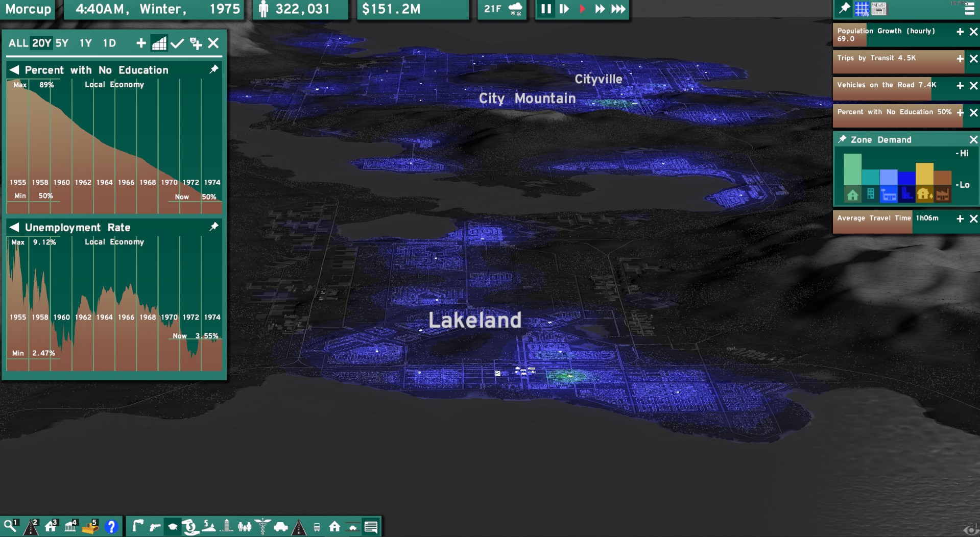Image resolution: width=980 pixels, height=537 pixels.
Task: Expand the Vehicles on the Road widget
Action: (960, 86)
